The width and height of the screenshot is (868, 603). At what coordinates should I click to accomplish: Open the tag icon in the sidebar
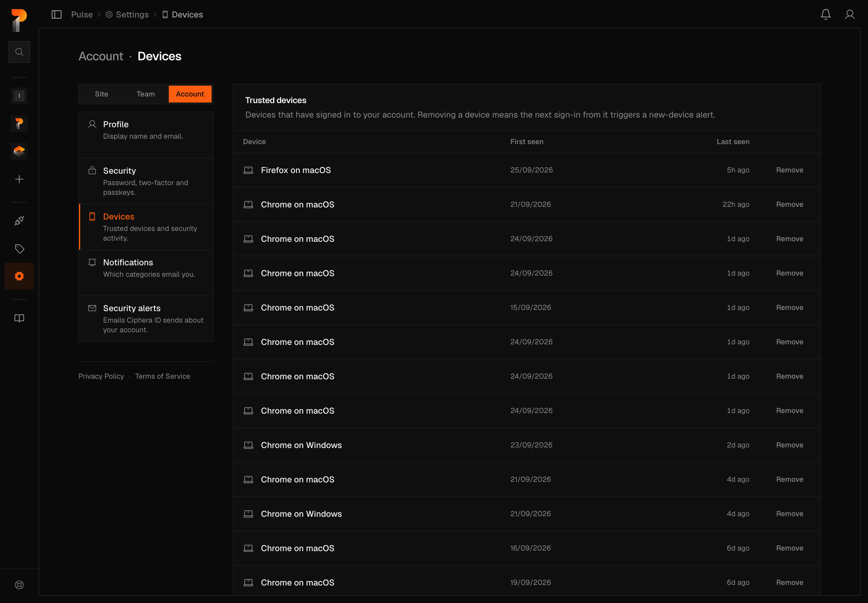tap(19, 249)
